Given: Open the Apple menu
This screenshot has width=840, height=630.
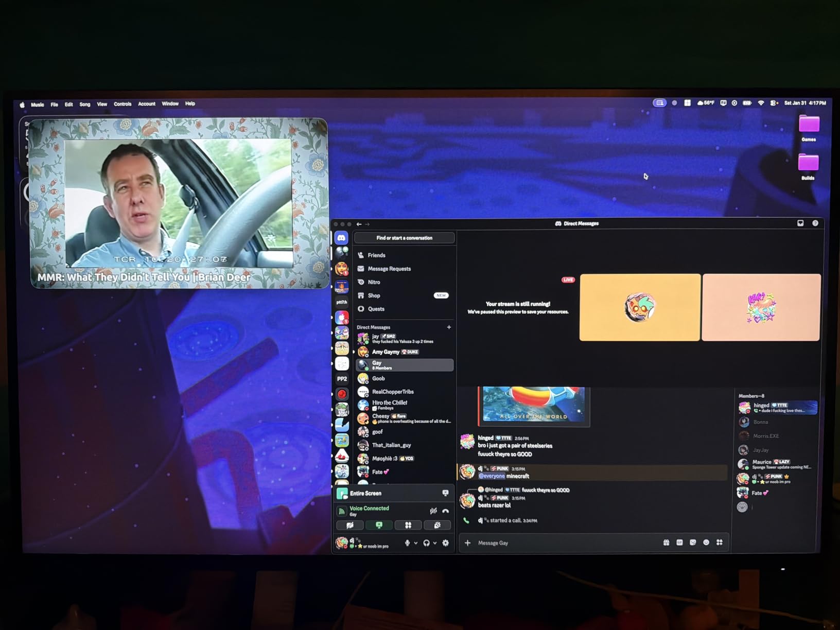Looking at the screenshot, I should (x=21, y=103).
